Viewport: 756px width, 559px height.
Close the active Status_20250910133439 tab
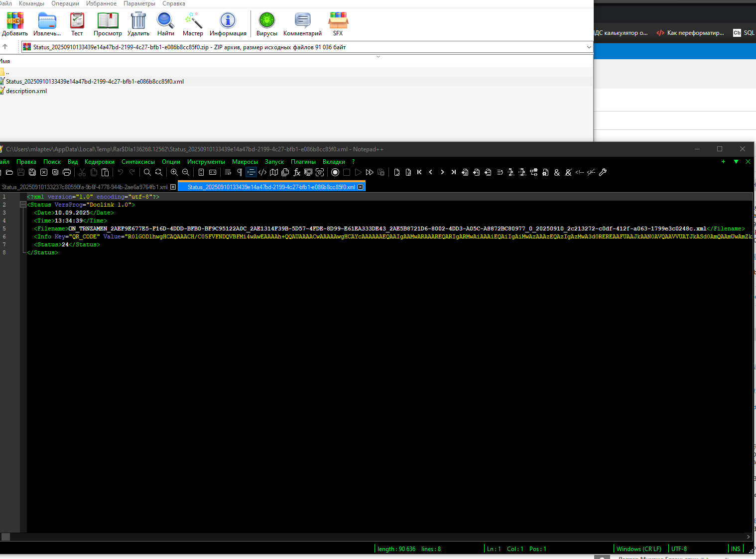click(x=360, y=187)
